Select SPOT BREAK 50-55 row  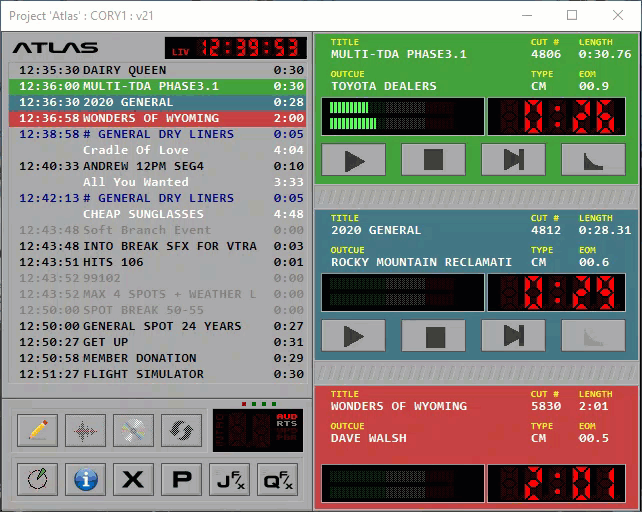click(157, 310)
